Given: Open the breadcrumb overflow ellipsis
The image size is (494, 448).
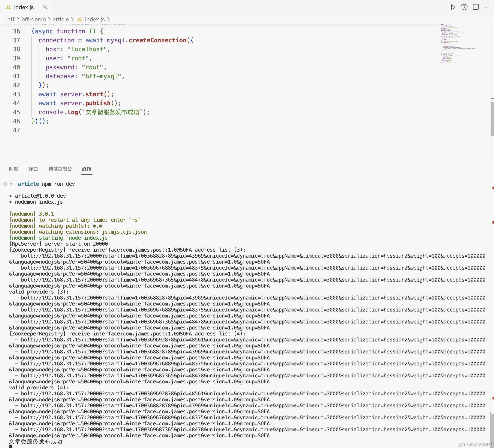Looking at the screenshot, I should pos(114,20).
